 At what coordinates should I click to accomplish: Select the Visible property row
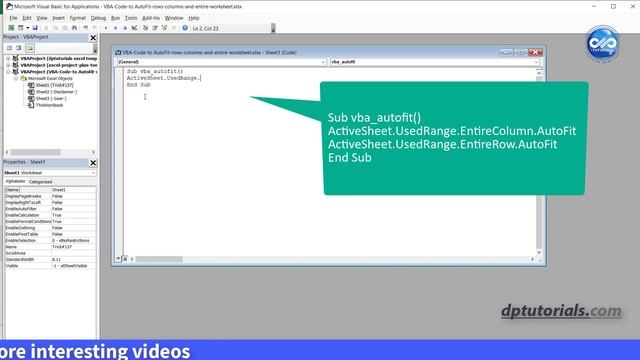pos(50,266)
